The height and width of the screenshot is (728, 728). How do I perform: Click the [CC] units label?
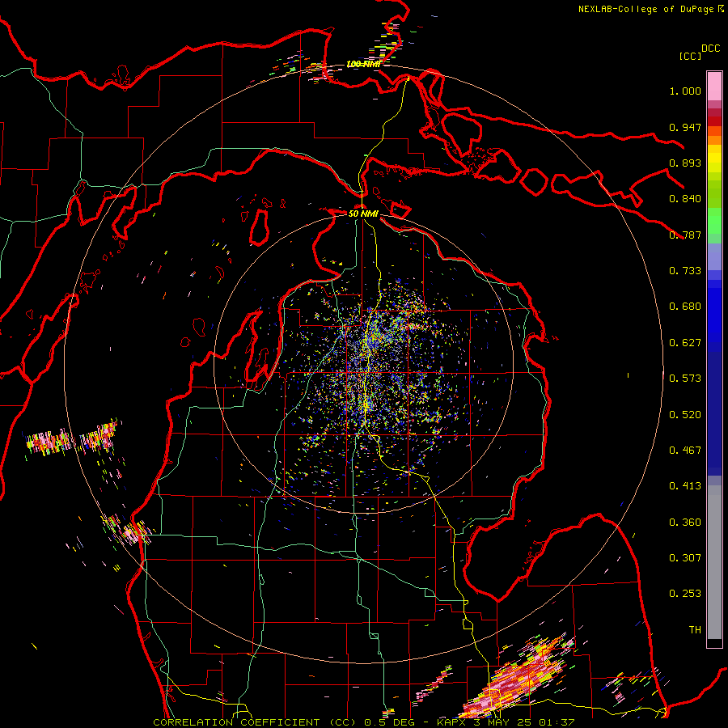pos(691,56)
